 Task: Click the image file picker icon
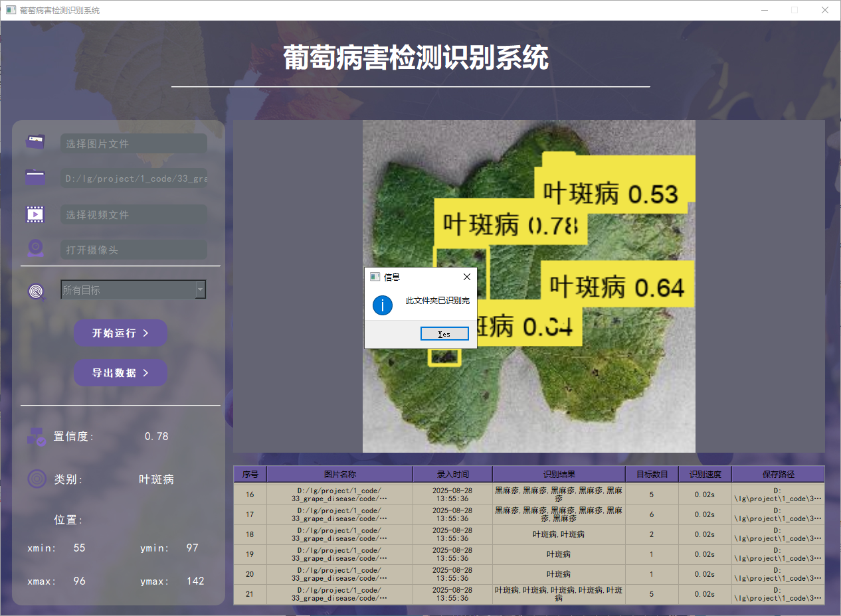point(35,141)
